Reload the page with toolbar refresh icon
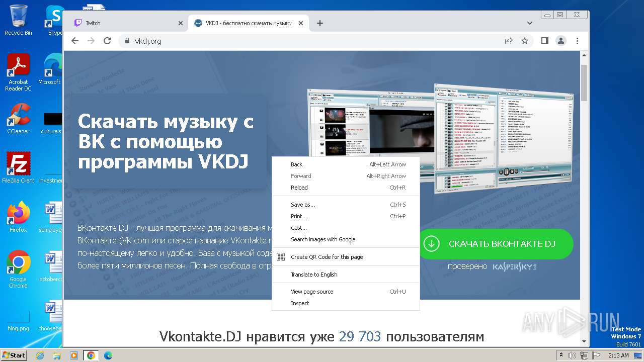Viewport: 644px width, 362px height. pos(107,41)
